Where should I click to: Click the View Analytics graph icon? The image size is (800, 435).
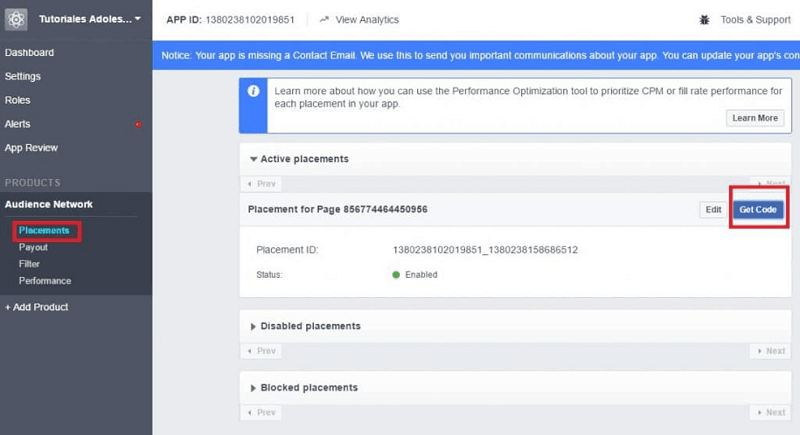(x=324, y=20)
